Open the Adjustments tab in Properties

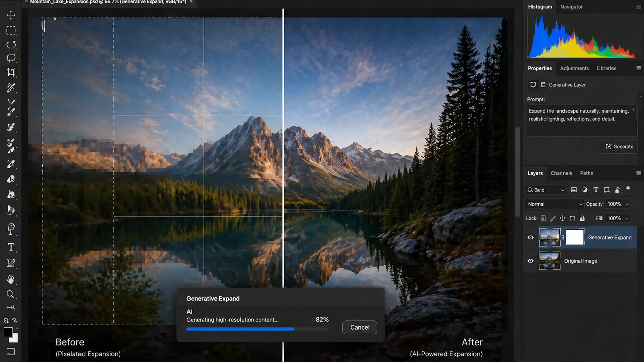[x=574, y=68]
